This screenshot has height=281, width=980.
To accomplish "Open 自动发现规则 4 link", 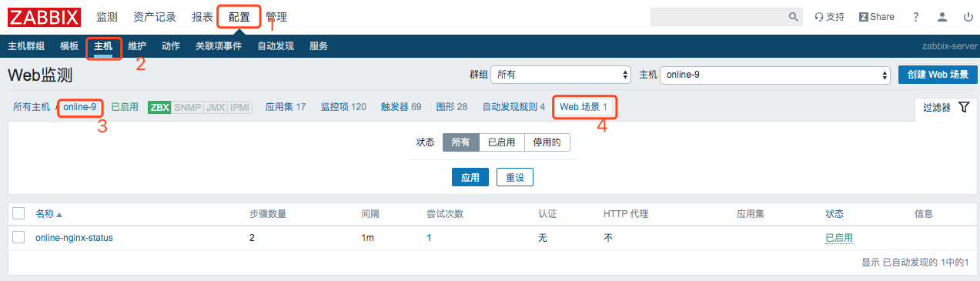I will coord(513,107).
